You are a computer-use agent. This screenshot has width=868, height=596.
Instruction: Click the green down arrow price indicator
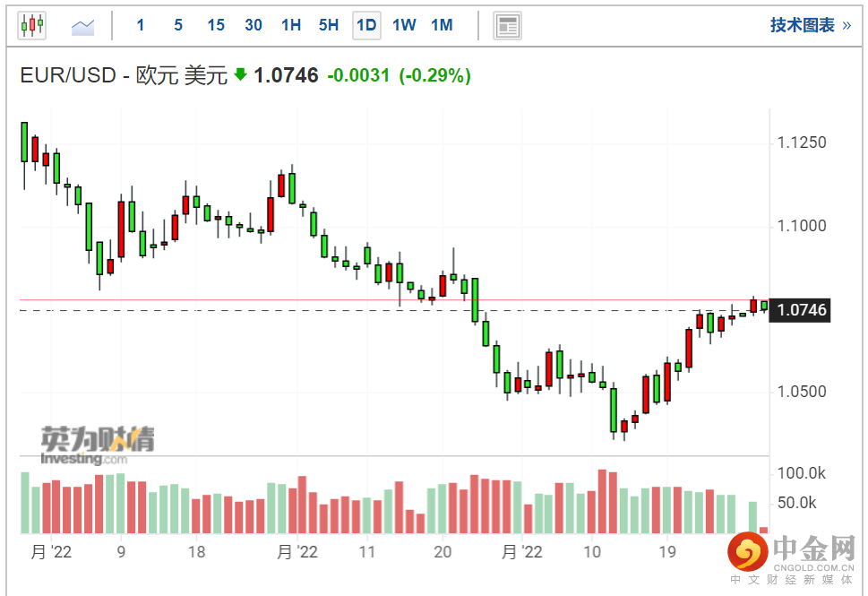(240, 75)
